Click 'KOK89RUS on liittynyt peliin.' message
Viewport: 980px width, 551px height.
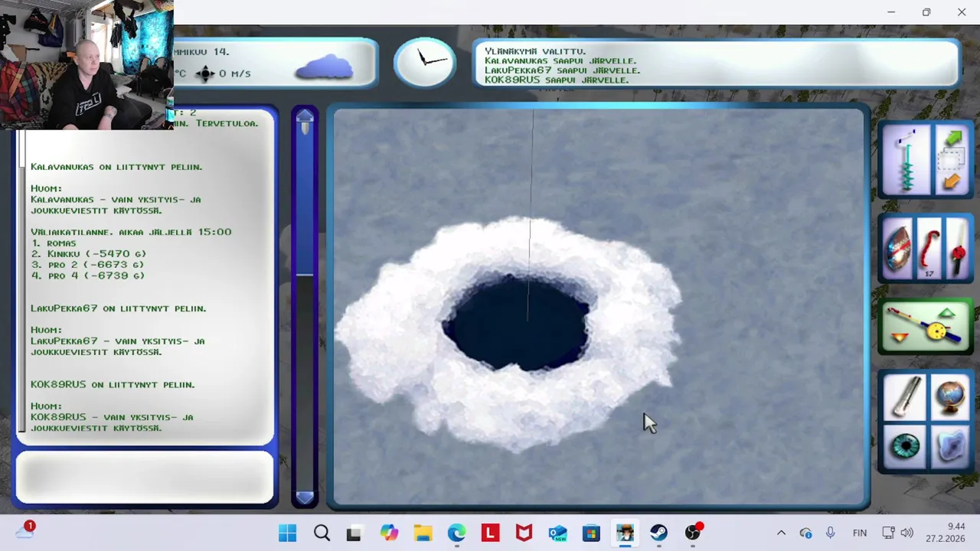(113, 384)
